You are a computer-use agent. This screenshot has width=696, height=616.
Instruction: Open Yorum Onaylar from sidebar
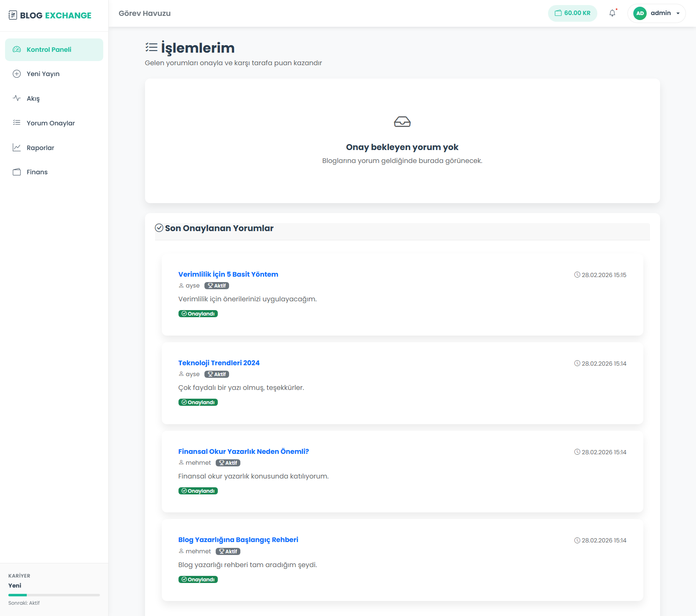click(x=51, y=123)
